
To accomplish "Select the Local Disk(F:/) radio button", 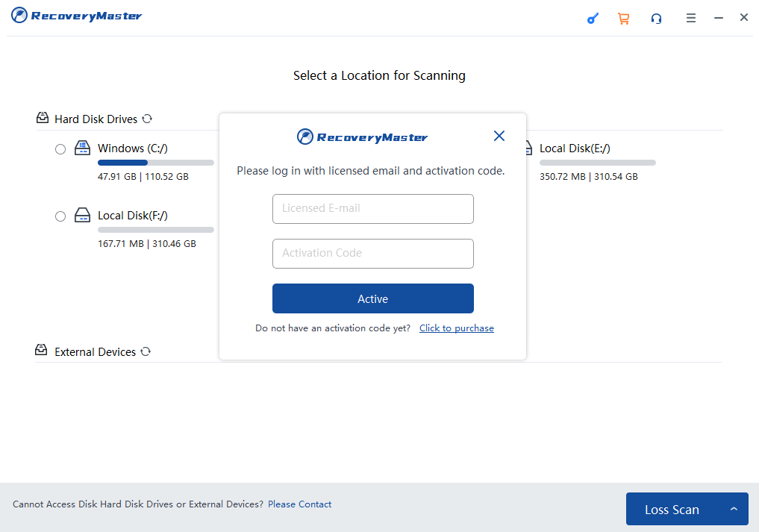I will [60, 216].
